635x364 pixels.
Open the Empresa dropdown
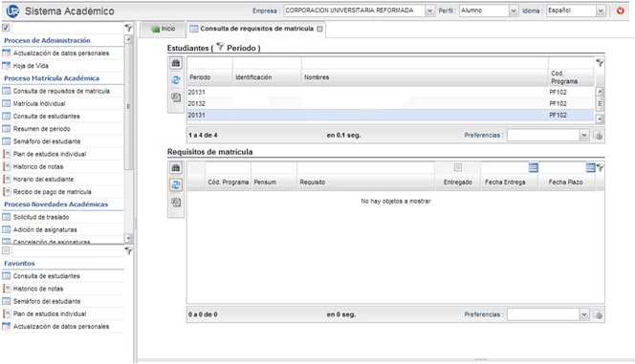pos(429,11)
